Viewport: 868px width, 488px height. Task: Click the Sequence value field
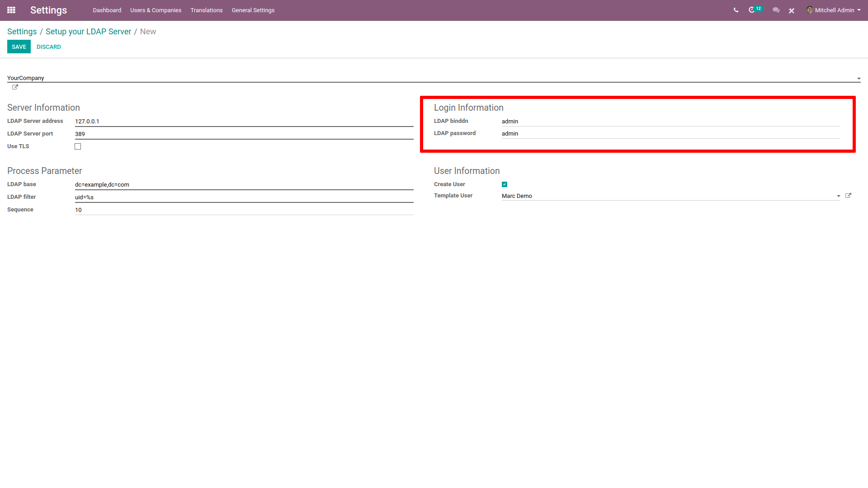(244, 210)
